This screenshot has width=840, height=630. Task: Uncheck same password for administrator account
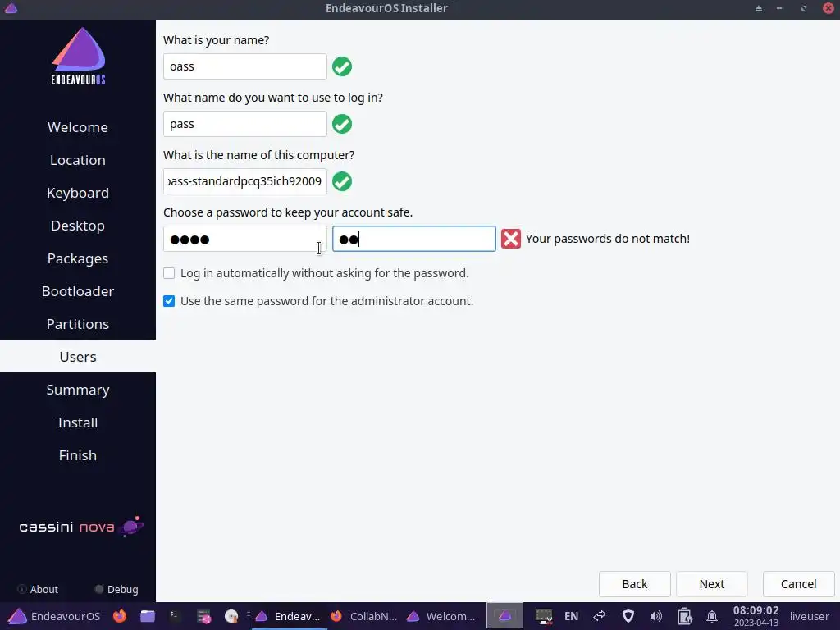pyautogui.click(x=169, y=301)
